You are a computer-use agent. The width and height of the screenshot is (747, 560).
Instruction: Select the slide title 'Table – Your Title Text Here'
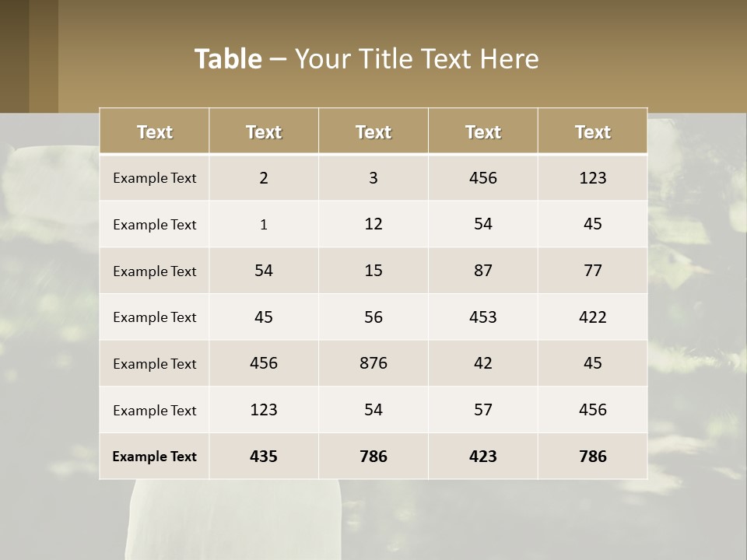[366, 58]
